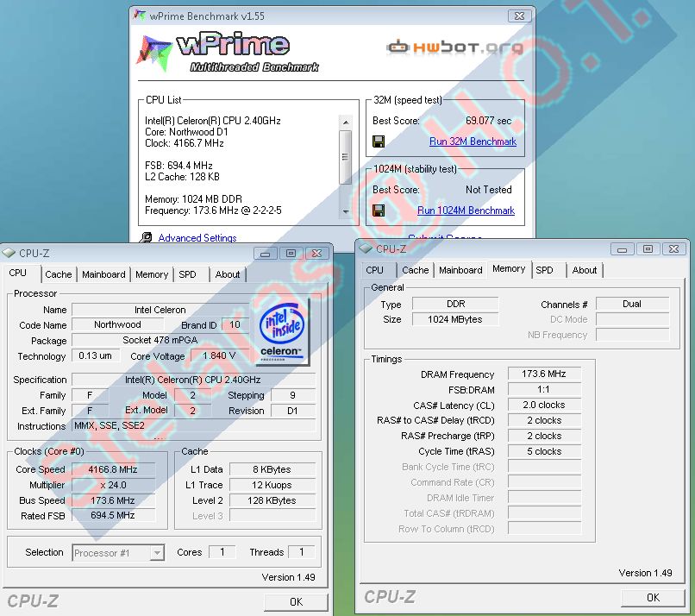Click the left CPU-Z window title icon
The height and width of the screenshot is (616, 695).
pos(9,254)
